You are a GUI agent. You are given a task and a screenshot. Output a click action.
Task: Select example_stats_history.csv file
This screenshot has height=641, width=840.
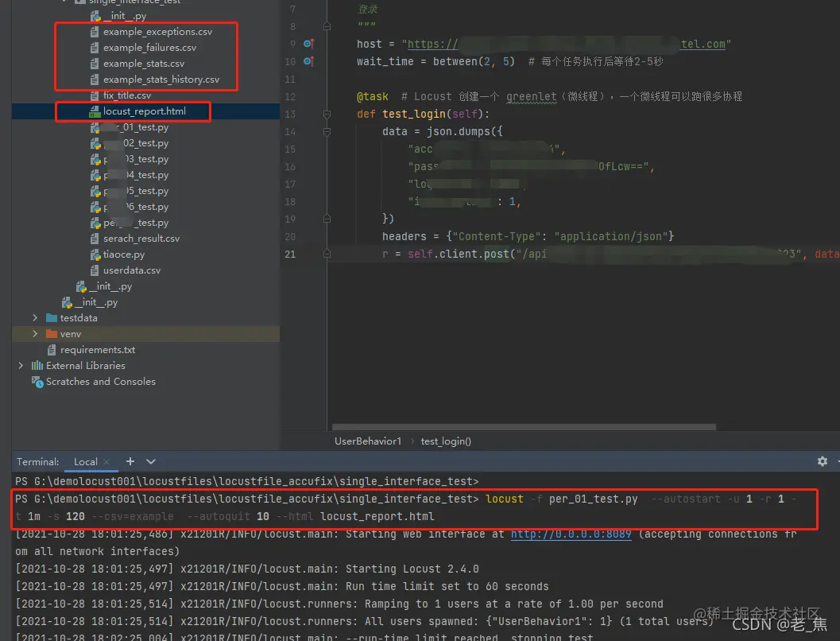161,80
